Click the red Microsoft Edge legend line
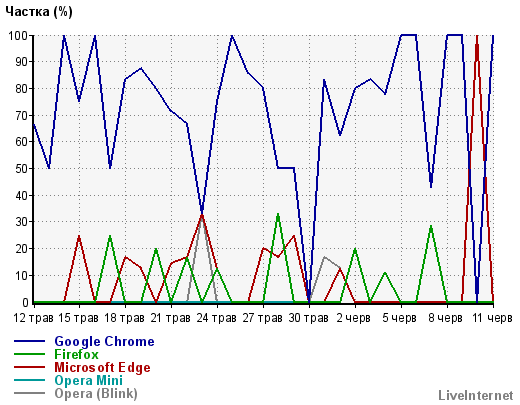 (29, 367)
